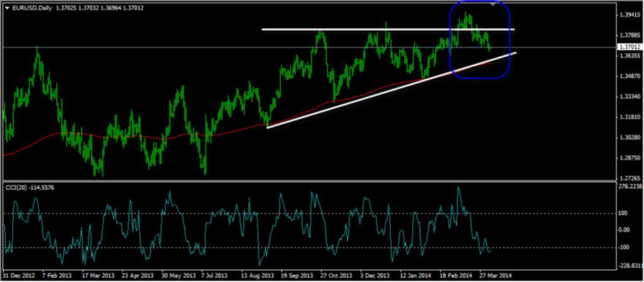Click the gray chart shift triangle marker

493,4
